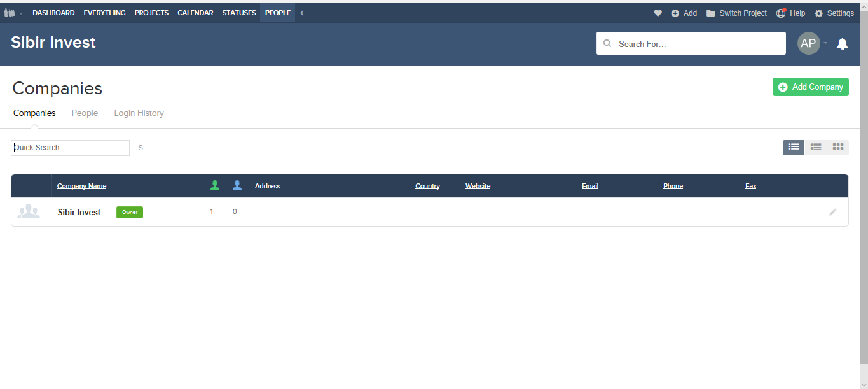Sort by Fax column
This screenshot has height=389, width=868.
coord(751,186)
